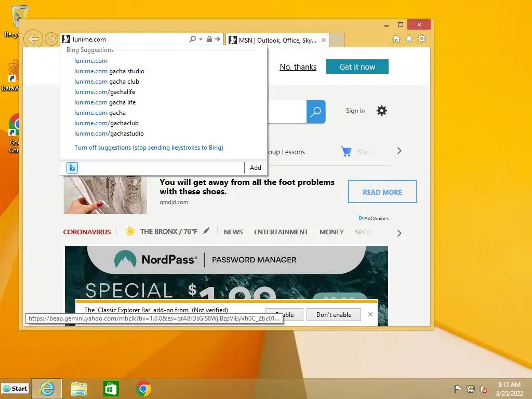This screenshot has height=399, width=532.
Task: Click Don't enable add-on button
Action: tap(334, 315)
